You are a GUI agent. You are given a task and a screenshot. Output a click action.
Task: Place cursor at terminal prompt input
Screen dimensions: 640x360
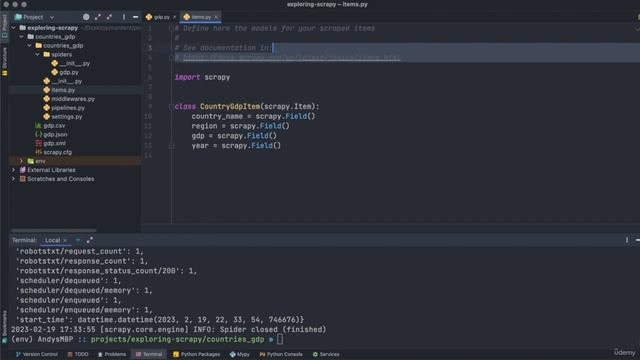click(280, 339)
